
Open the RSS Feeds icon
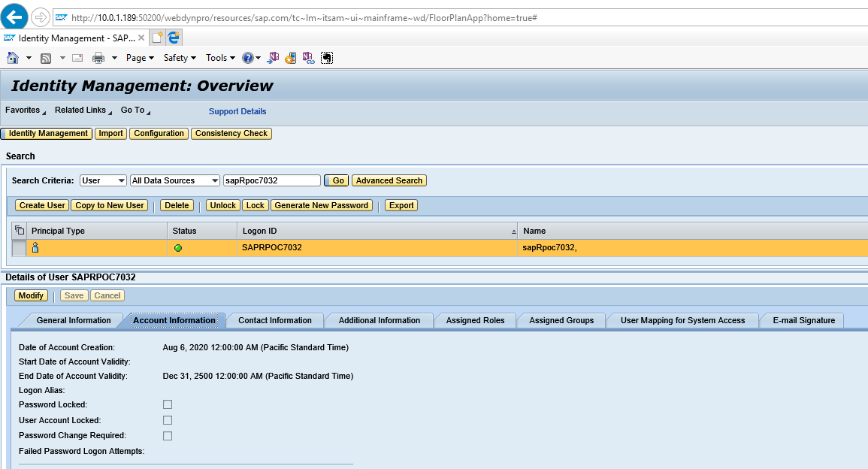(45, 57)
